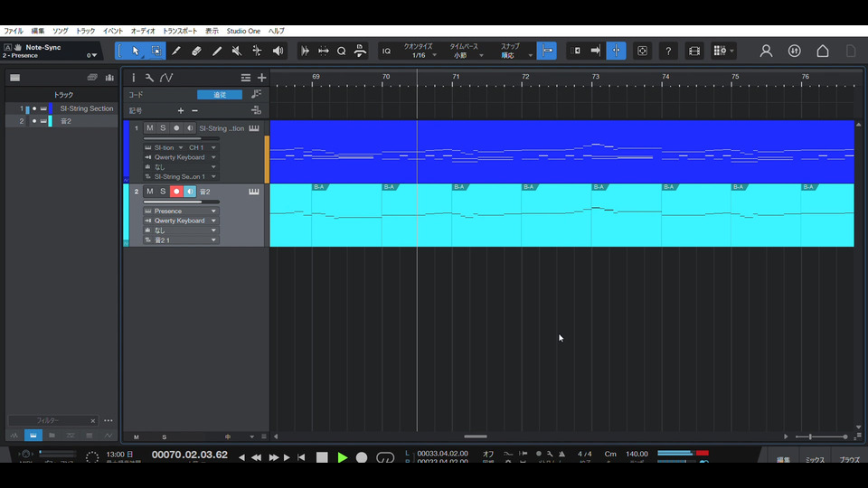This screenshot has height=488, width=868.
Task: Click the 追従 button in chord track
Action: pos(220,95)
